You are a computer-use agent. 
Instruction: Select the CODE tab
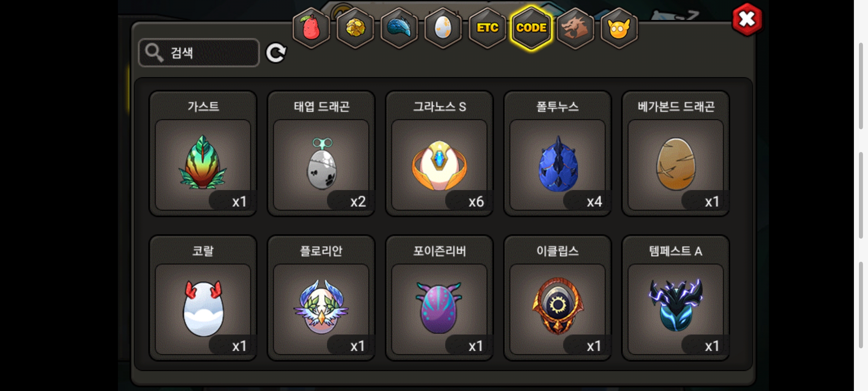click(531, 28)
